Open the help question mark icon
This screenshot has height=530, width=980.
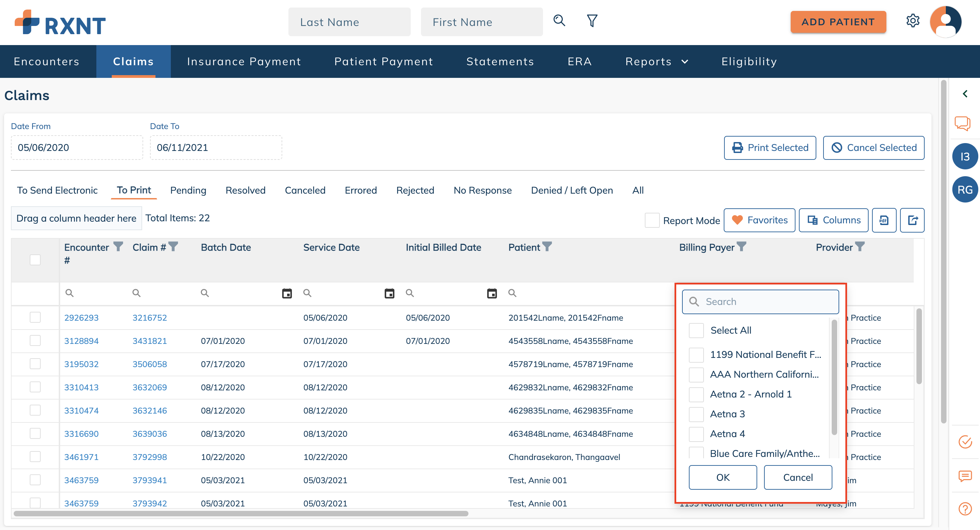(965, 509)
